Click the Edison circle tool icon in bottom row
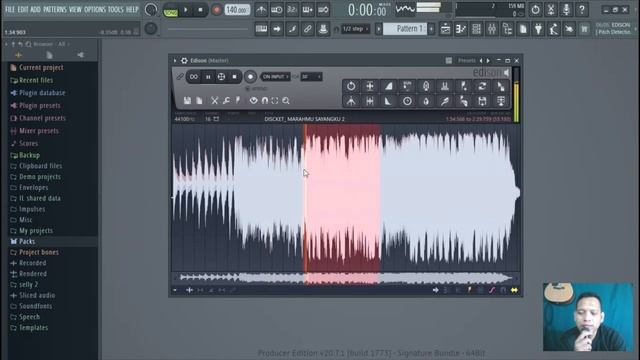Screen dimensions: 640x360 point(407,101)
